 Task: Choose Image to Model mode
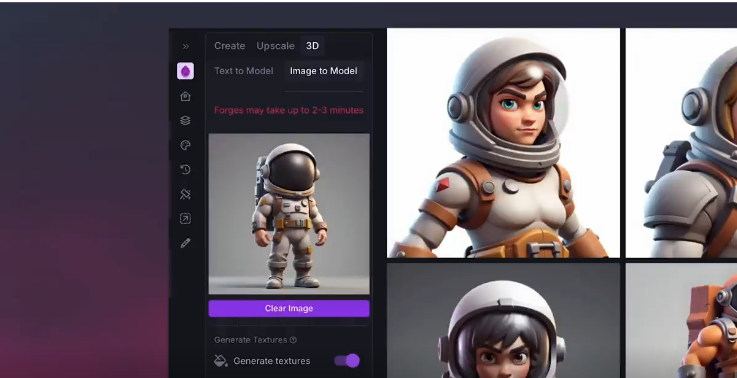pyautogui.click(x=323, y=71)
